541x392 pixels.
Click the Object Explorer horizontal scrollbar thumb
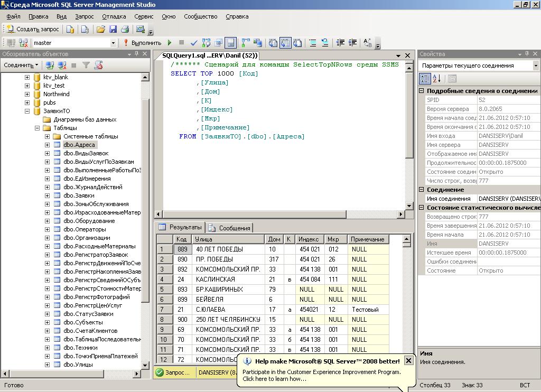[56, 374]
